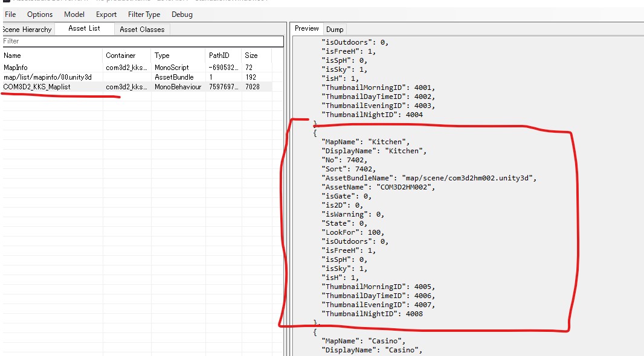The width and height of the screenshot is (644, 356).
Task: Sort assets by Size column header
Action: [x=251, y=56]
